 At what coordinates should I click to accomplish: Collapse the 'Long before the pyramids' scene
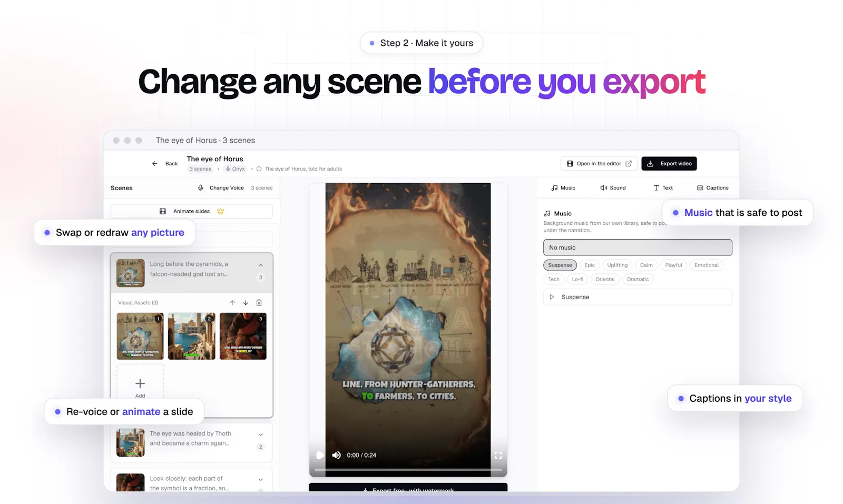tap(261, 265)
